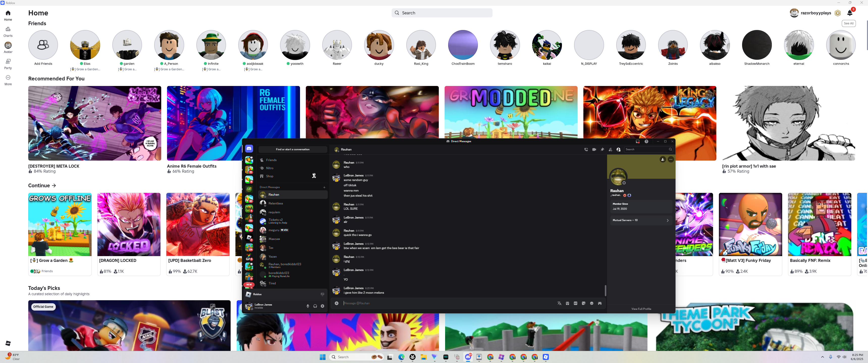Open the volume control in system tray
The image size is (868, 363).
845,357
